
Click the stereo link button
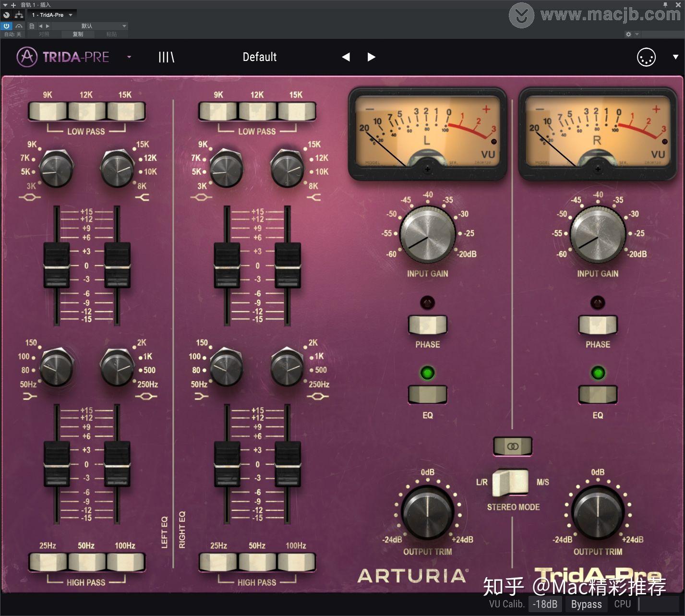(x=513, y=447)
